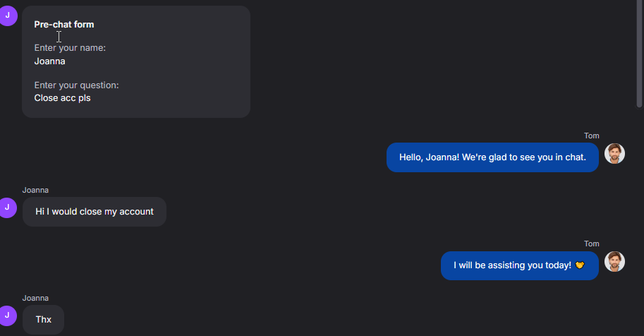644x336 pixels.
Task: Click the chat's vertical scrollbar thumb
Action: tap(639, 54)
